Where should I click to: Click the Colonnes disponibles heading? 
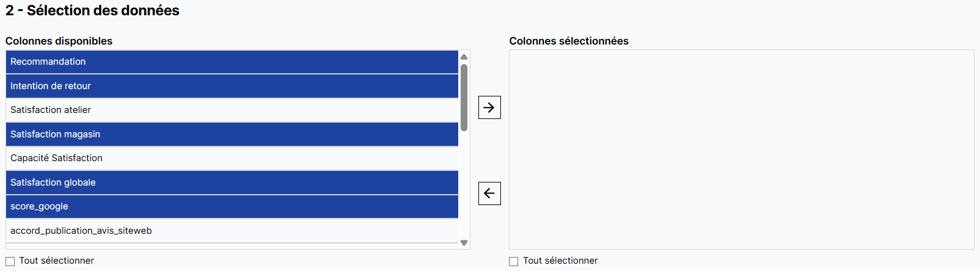point(59,41)
